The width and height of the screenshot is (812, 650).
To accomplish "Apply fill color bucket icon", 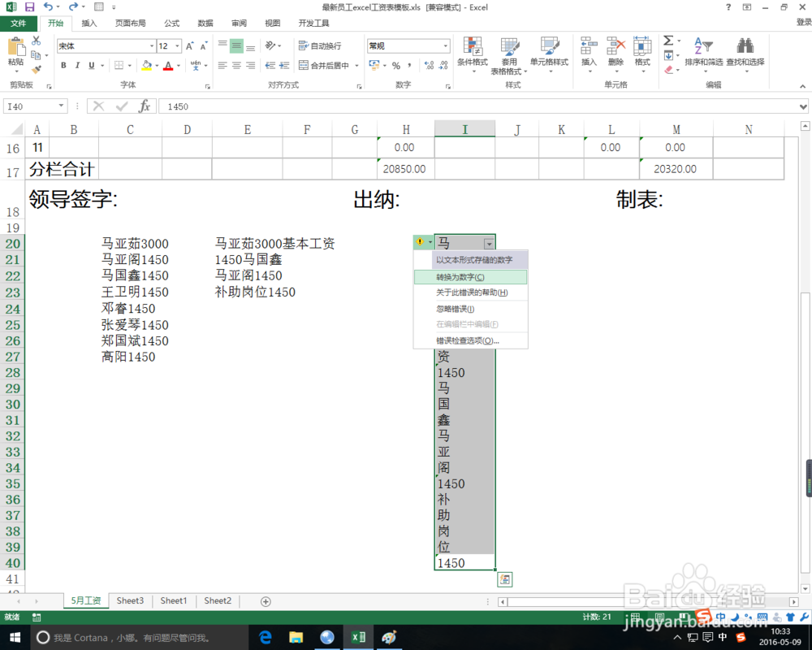I will 146,65.
